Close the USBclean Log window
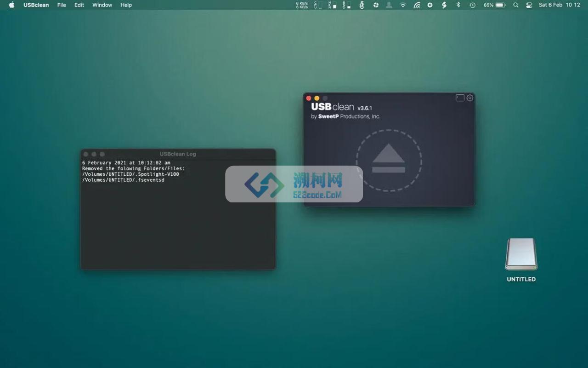 pos(86,154)
